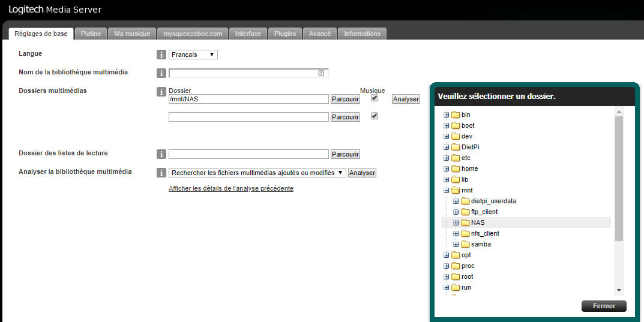Expand the nfs_client folder node

pyautogui.click(x=456, y=233)
